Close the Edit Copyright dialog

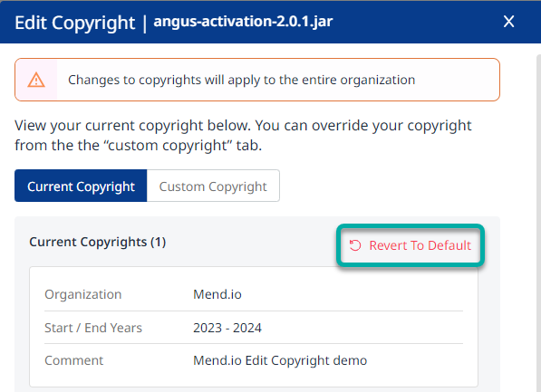click(508, 22)
